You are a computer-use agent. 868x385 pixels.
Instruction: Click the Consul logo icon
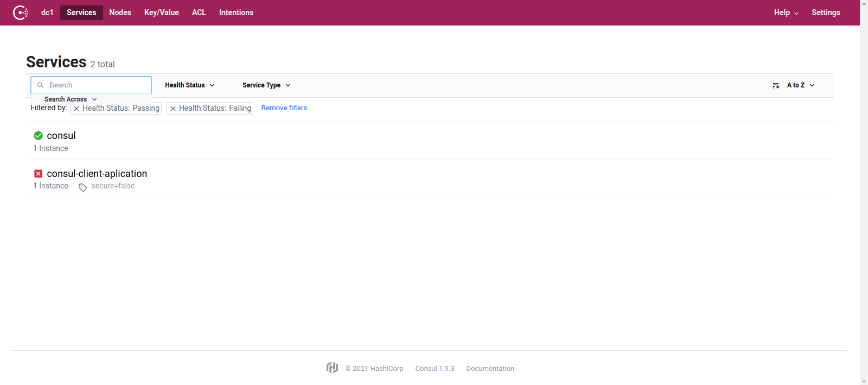[21, 12]
